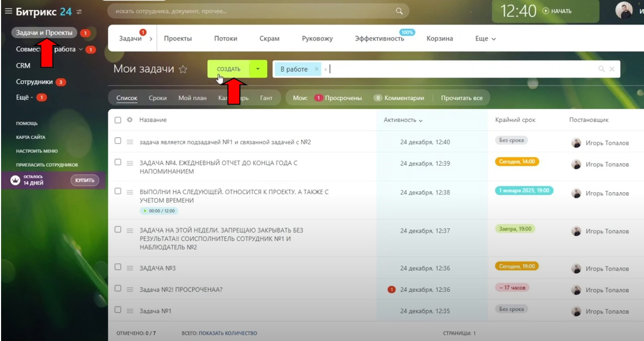Open row menu for 'ЗАДАЧА №4' daily report
The width and height of the screenshot is (644, 341).
[x=130, y=162]
